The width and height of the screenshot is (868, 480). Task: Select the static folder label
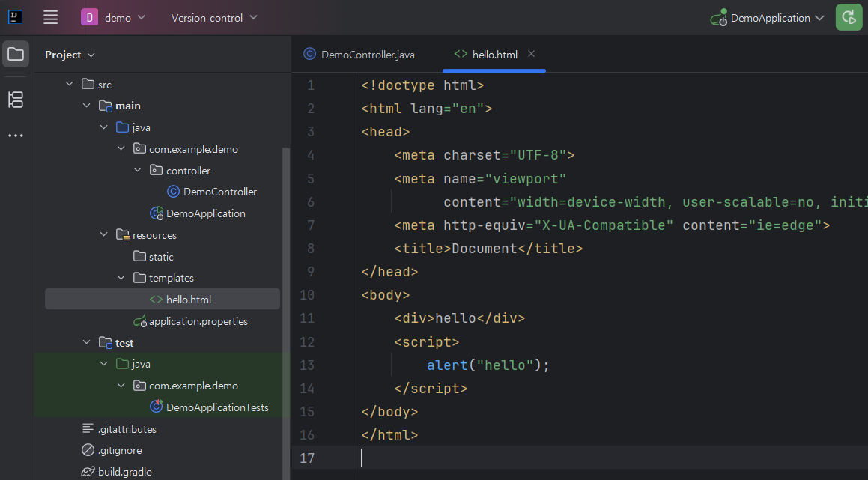[x=161, y=257]
